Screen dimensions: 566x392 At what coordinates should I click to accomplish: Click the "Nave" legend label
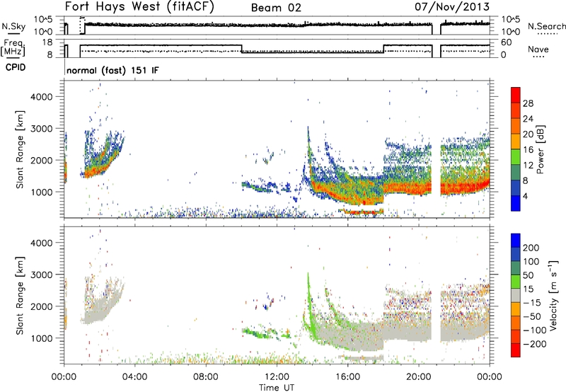(538, 49)
